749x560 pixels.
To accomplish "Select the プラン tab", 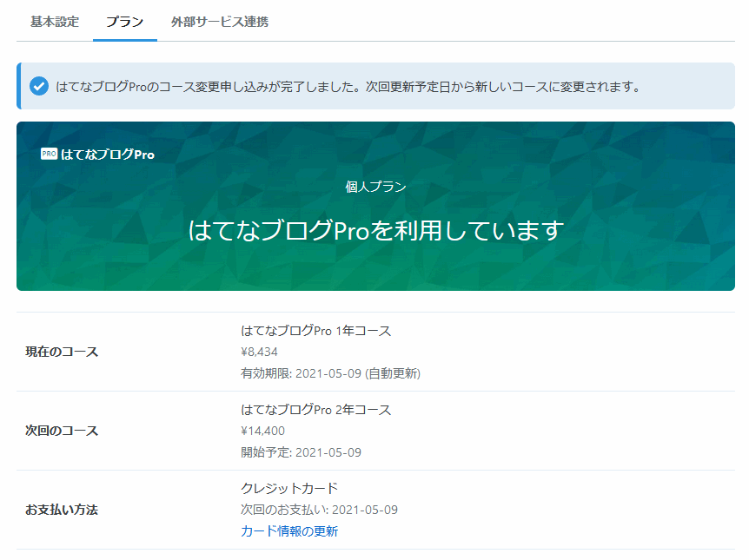I will [x=124, y=22].
